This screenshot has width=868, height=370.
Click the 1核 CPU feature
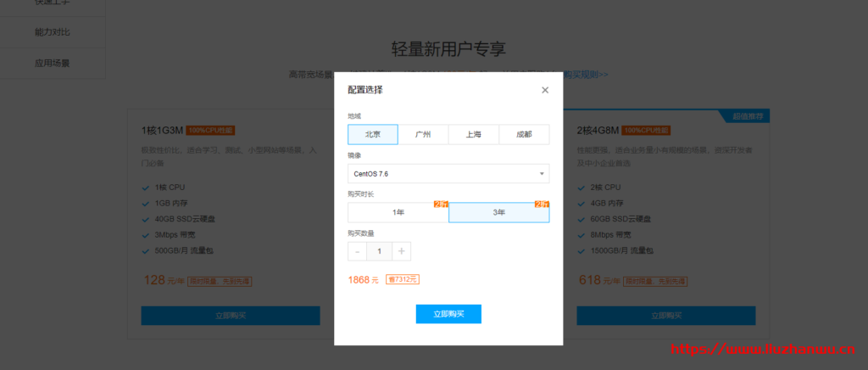click(170, 188)
